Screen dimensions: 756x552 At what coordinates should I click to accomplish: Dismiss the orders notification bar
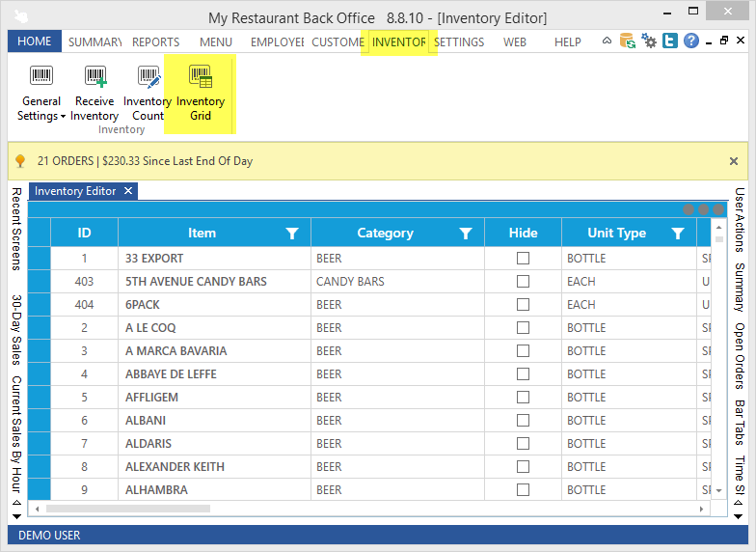pos(733,161)
